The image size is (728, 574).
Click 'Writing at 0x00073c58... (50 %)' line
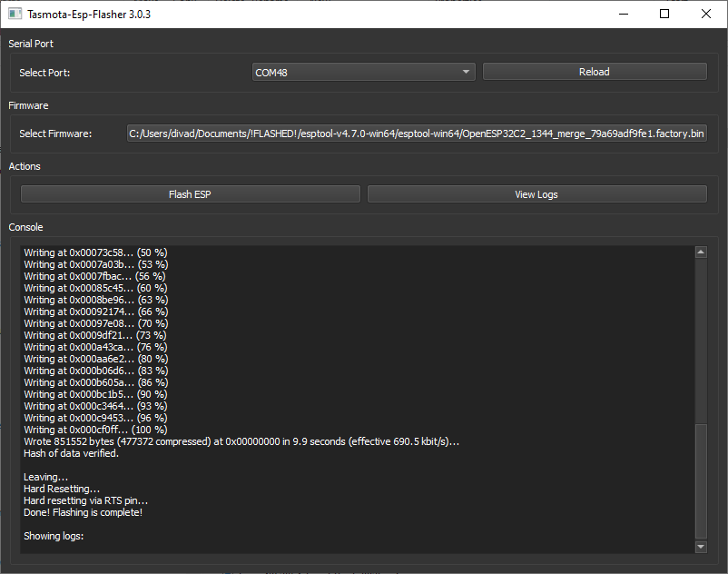click(x=95, y=252)
